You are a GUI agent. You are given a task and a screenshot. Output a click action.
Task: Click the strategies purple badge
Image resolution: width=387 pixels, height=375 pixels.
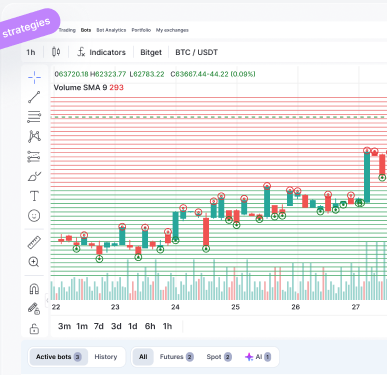(x=27, y=27)
